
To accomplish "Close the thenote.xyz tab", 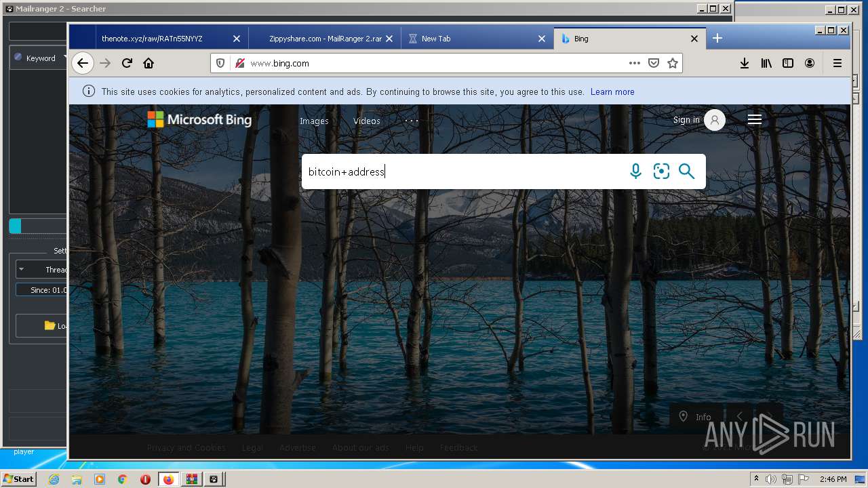I will point(237,39).
